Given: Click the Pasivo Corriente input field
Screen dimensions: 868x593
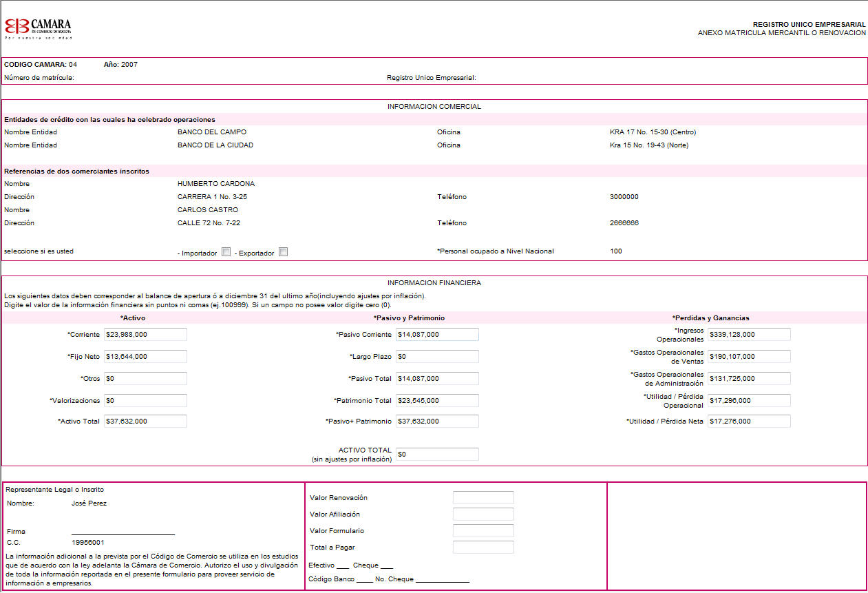Looking at the screenshot, I should [437, 334].
